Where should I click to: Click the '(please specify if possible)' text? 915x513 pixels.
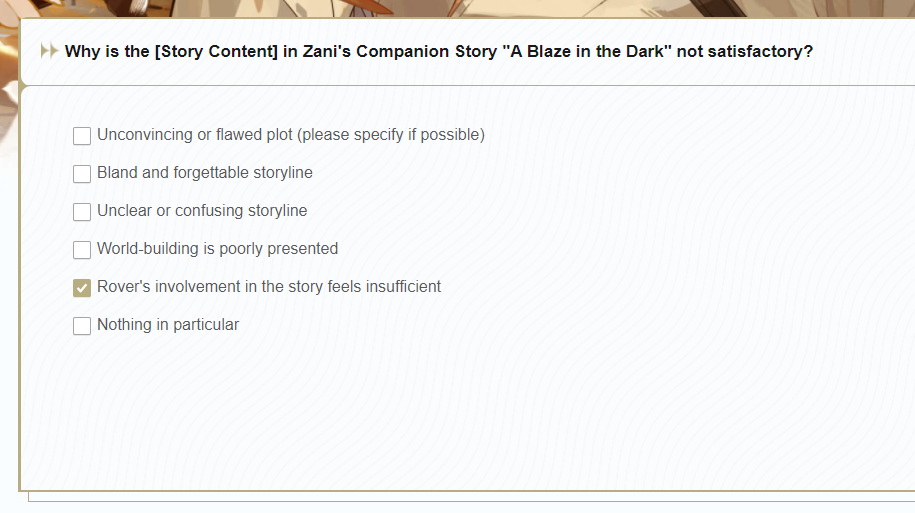pyautogui.click(x=391, y=135)
